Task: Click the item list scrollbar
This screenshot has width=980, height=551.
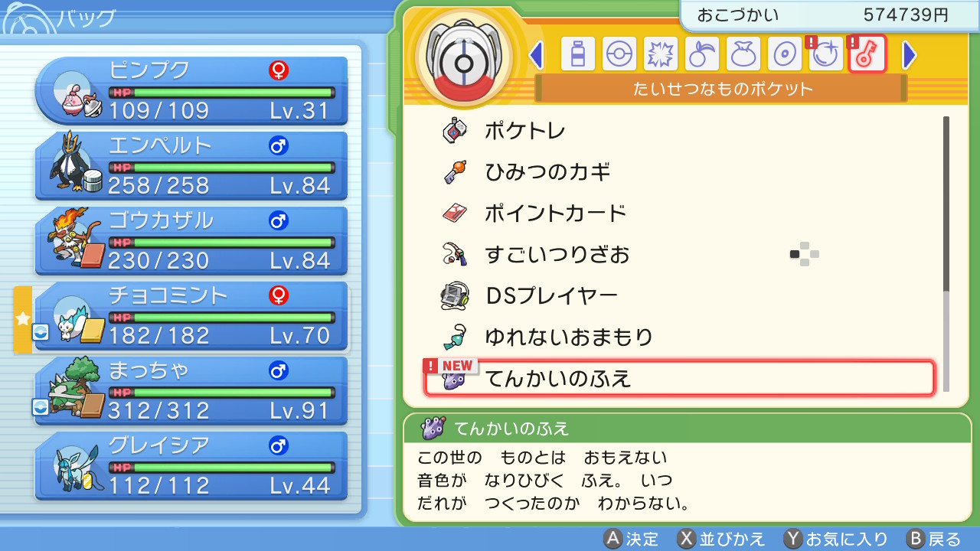Action: tap(946, 253)
